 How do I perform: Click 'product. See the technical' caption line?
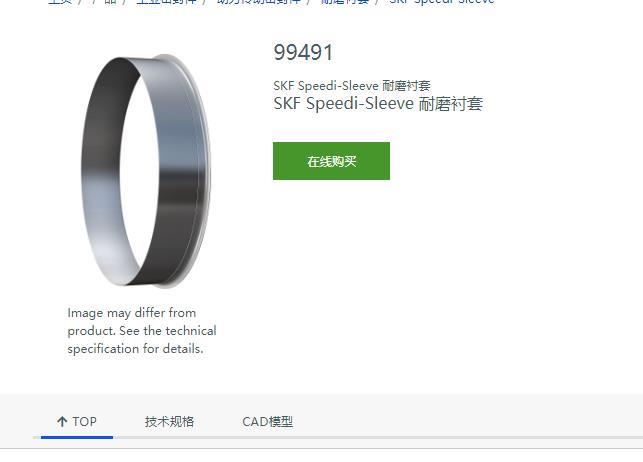[142, 331]
